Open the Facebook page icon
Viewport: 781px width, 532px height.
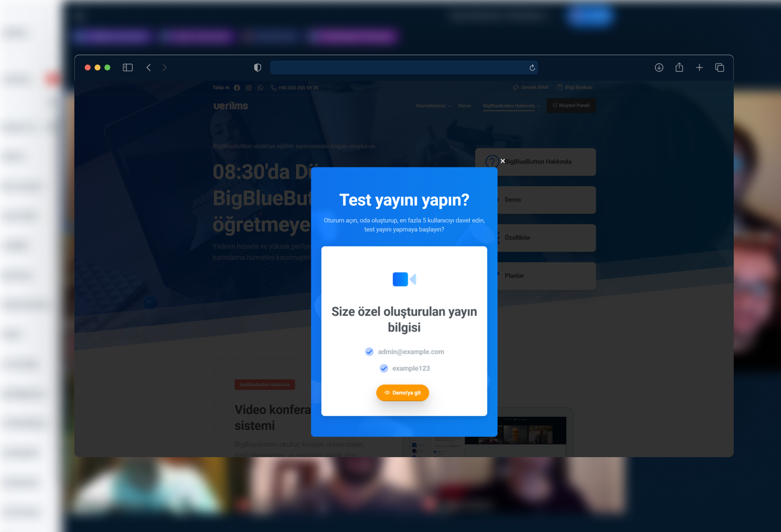coord(237,88)
